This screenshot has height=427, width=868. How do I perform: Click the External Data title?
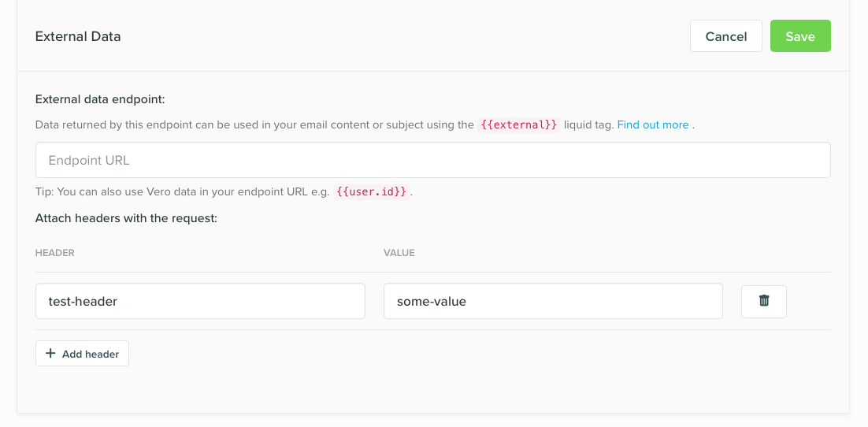point(78,36)
